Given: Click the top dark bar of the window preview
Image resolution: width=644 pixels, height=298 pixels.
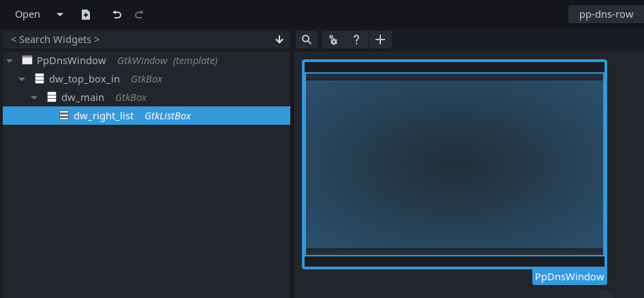Looking at the screenshot, I should [x=455, y=67].
